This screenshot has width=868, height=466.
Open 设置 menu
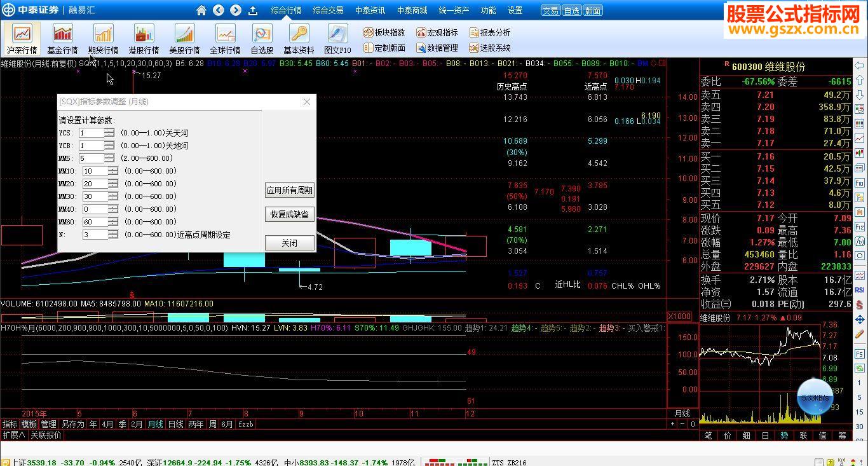point(515,10)
